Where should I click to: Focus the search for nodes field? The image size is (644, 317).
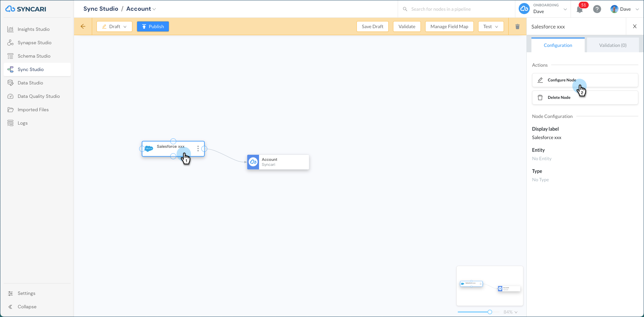pyautogui.click(x=457, y=9)
